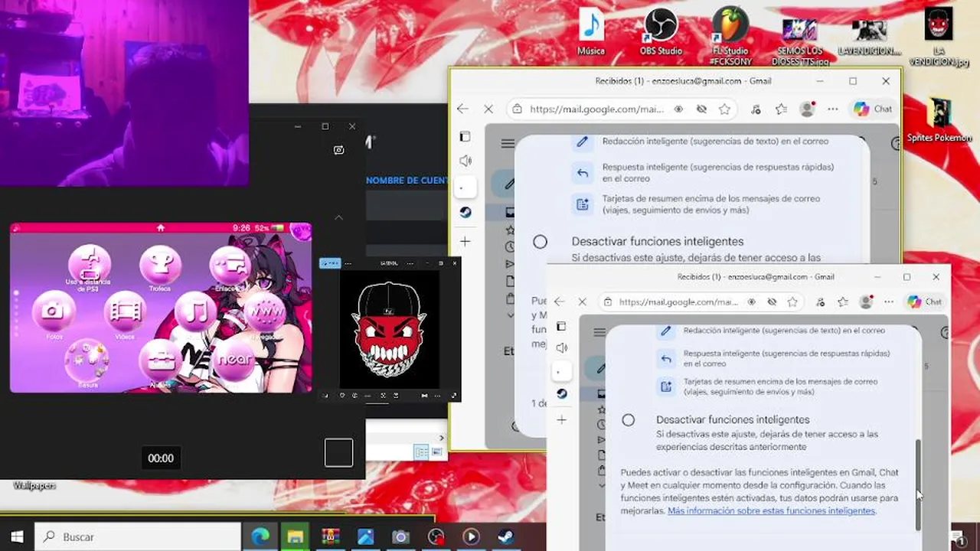Click the screenshot camera icon in dark capture window

coord(339,150)
